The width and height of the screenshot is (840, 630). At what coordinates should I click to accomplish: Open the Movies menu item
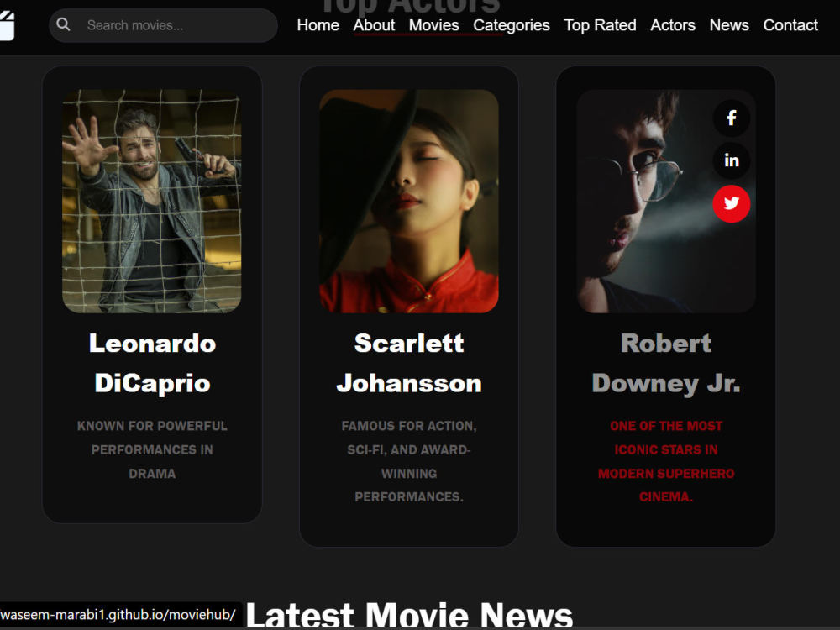tap(433, 25)
